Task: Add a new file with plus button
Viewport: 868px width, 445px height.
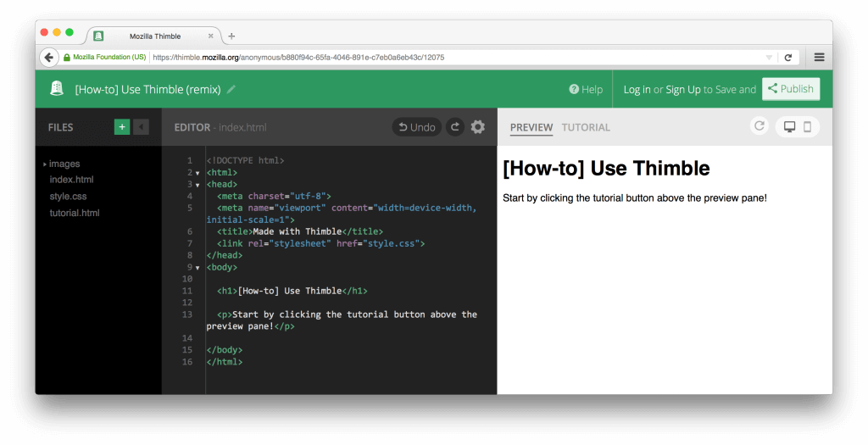Action: pyautogui.click(x=122, y=127)
